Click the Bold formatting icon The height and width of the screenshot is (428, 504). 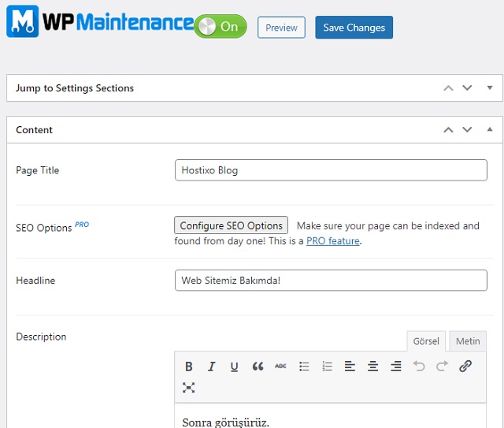click(189, 367)
